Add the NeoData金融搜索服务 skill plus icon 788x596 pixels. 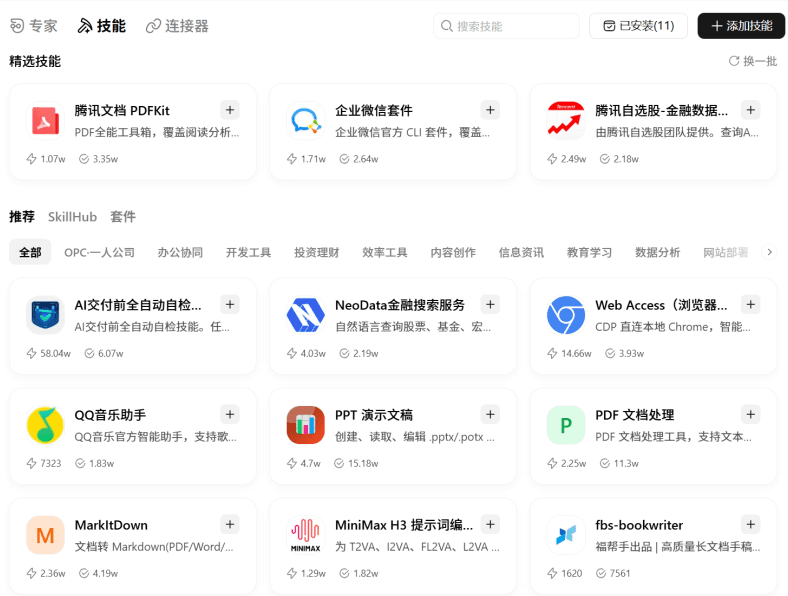tap(490, 305)
